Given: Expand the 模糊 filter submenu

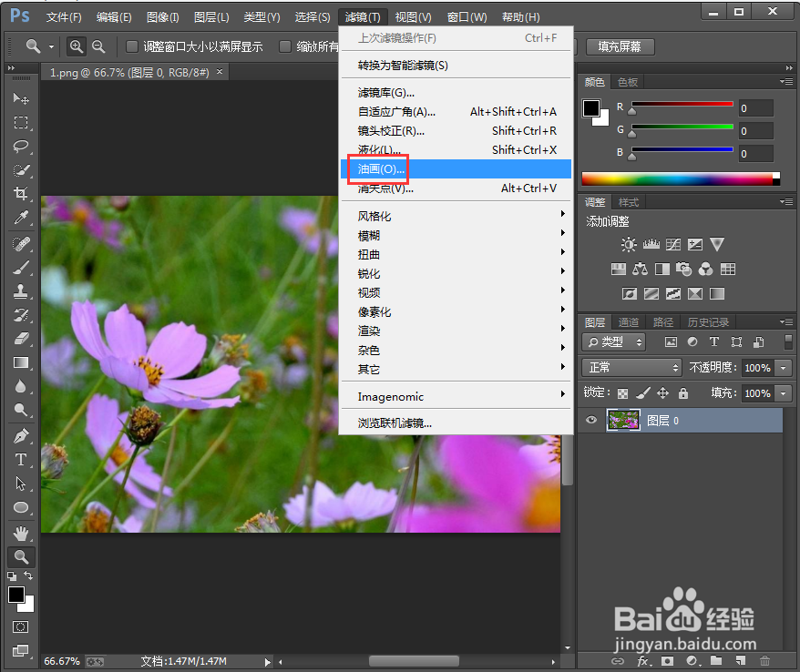Looking at the screenshot, I should coord(456,236).
